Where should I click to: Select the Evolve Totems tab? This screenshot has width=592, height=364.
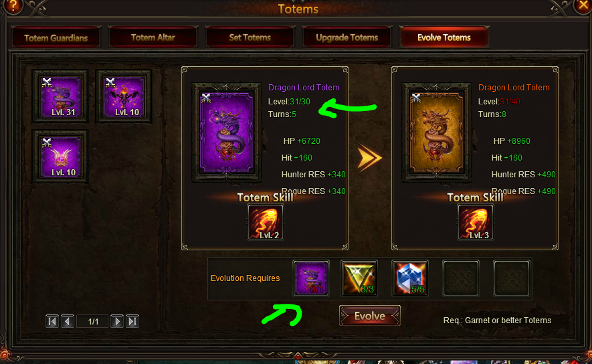(x=444, y=37)
